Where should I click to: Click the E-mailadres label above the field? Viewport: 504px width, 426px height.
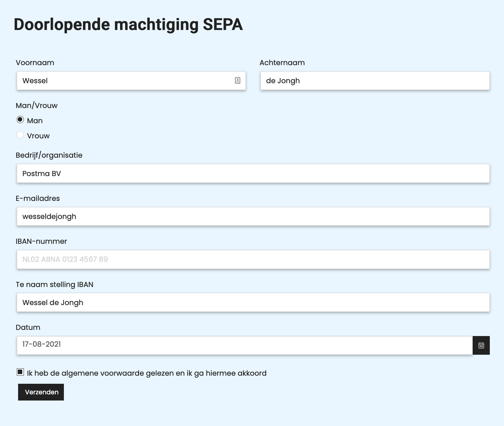point(38,198)
